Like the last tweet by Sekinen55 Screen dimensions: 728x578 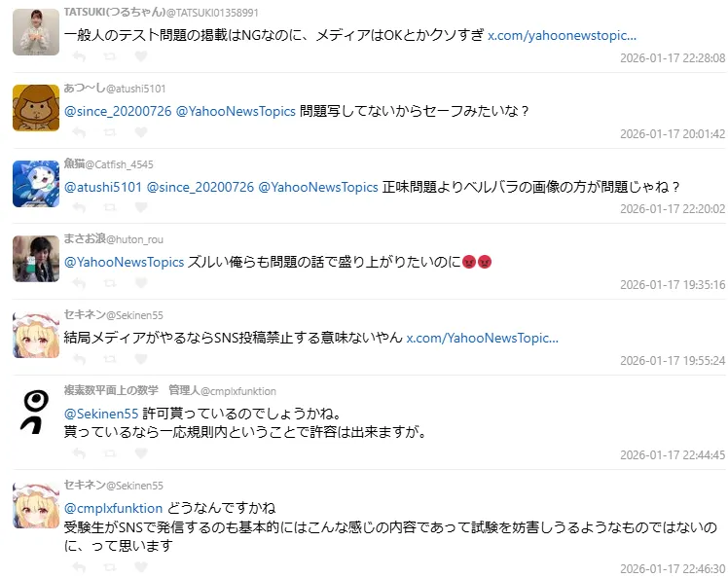point(141,567)
